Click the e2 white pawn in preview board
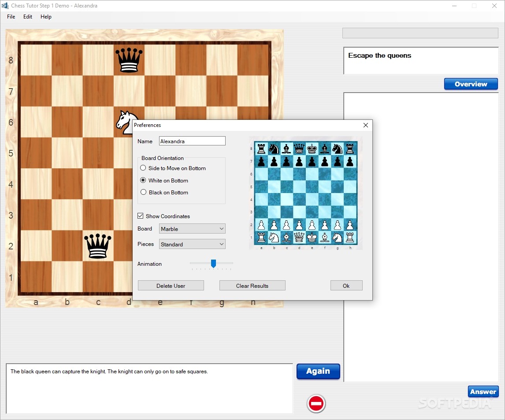Viewport: 505px width, 420px height. tap(312, 225)
